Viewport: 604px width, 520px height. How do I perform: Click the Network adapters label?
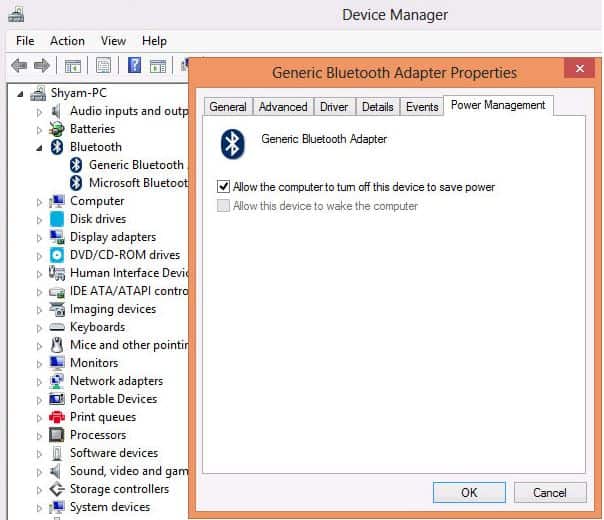[116, 381]
